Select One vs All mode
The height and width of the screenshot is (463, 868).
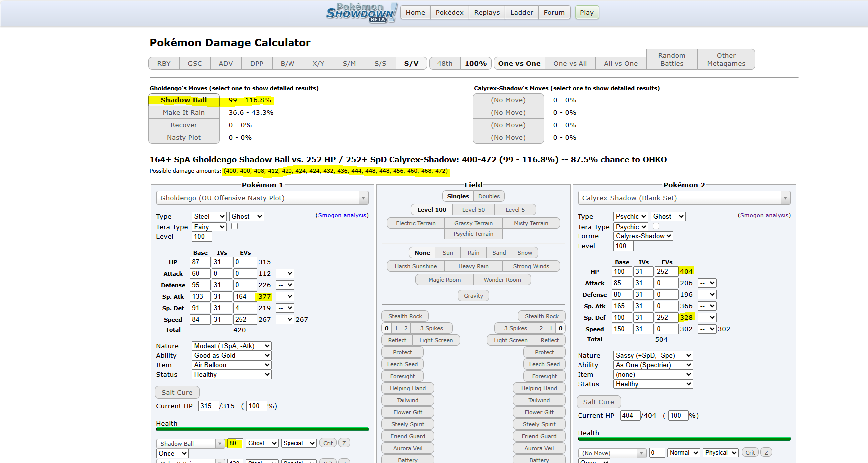point(570,63)
